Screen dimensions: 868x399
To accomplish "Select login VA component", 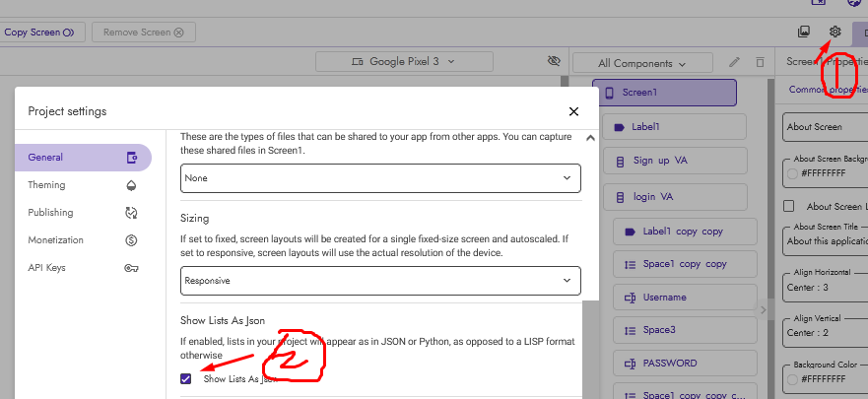I will pos(674,196).
